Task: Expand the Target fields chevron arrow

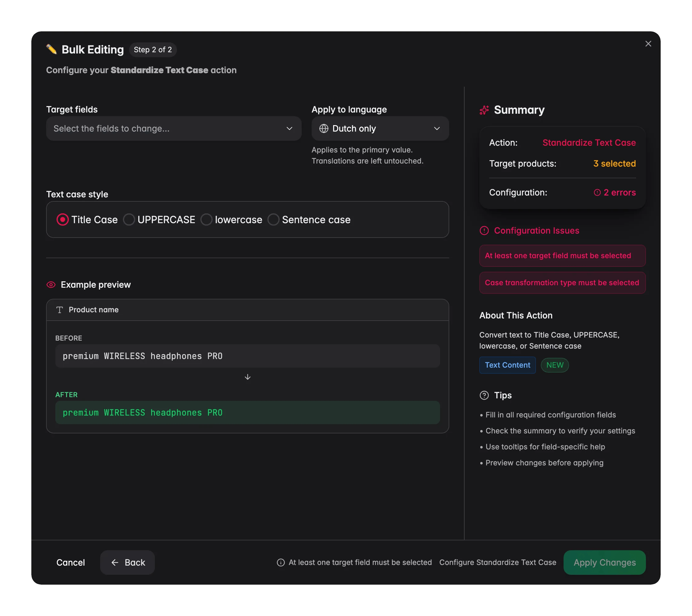Action: point(289,129)
